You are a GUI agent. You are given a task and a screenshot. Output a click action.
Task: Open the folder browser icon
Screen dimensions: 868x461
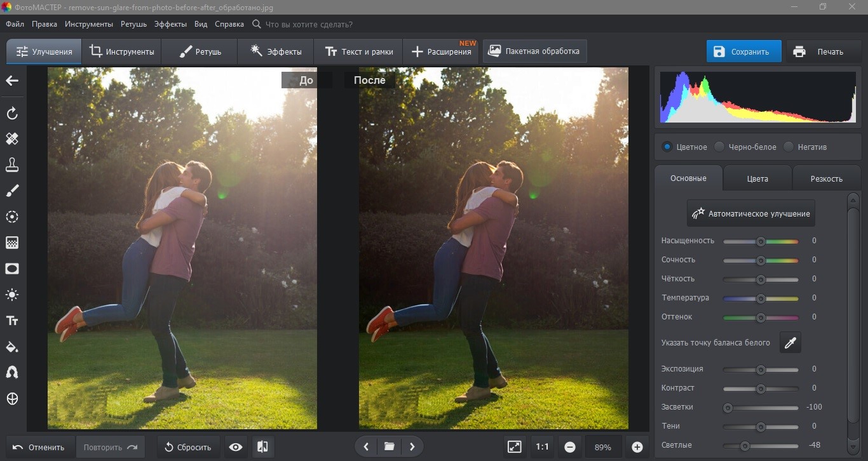coord(390,447)
